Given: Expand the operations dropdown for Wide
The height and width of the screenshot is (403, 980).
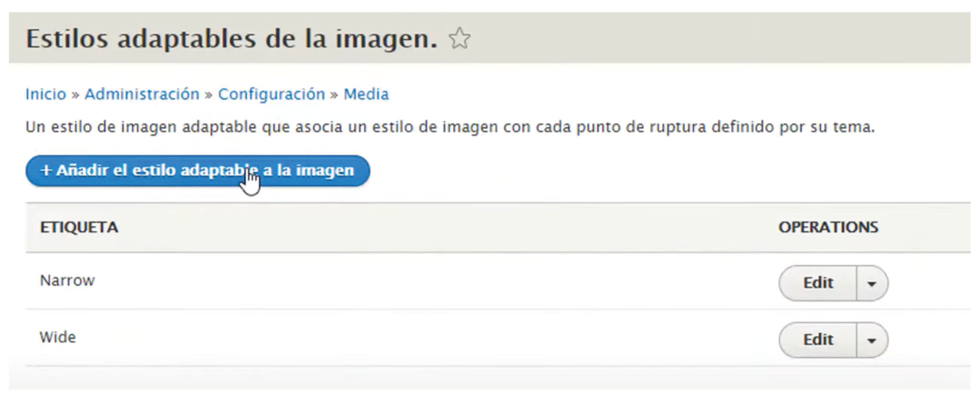Looking at the screenshot, I should coord(873,339).
